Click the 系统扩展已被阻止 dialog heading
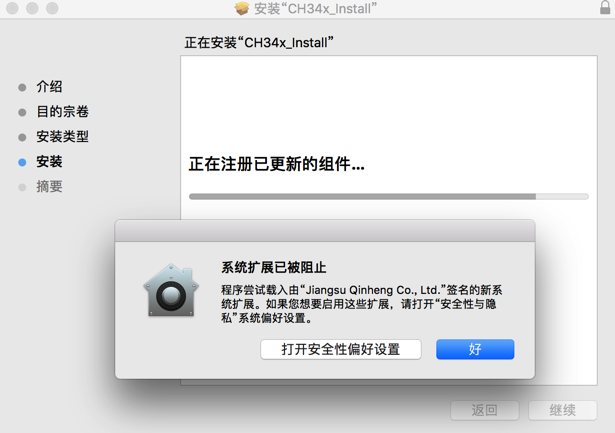 pyautogui.click(x=274, y=267)
